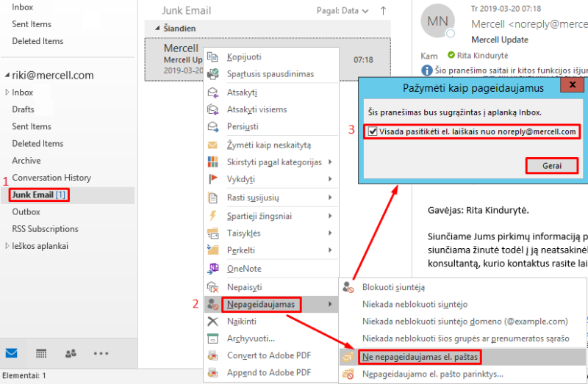Screen dimensions: 588x384
Task: Open Sent Items under riki@mercell.com
Action: [x=32, y=126]
